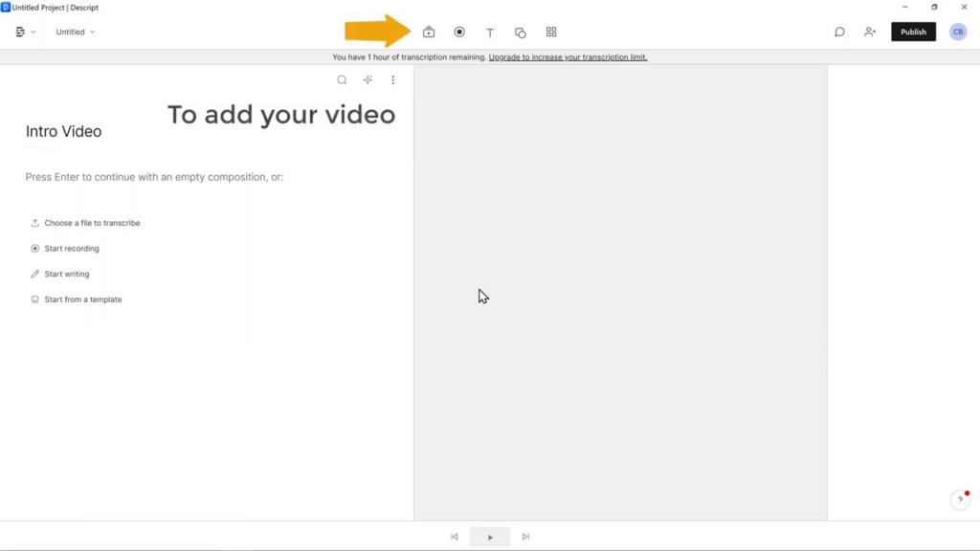The height and width of the screenshot is (551, 980).
Task: Select Start recording option
Action: coord(65,249)
